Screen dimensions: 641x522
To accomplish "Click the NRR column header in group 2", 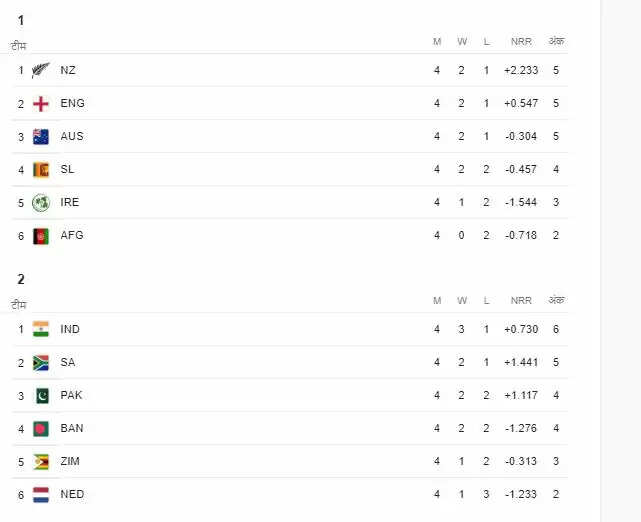I will tap(521, 300).
